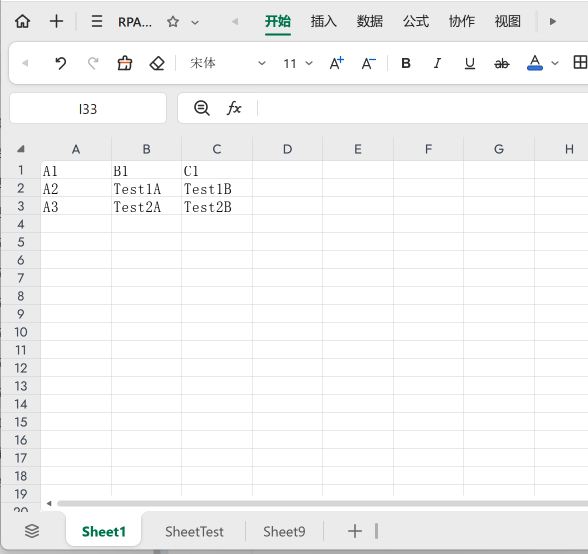588x554 pixels.
Task: Select cell containing C1
Action: (x=217, y=170)
